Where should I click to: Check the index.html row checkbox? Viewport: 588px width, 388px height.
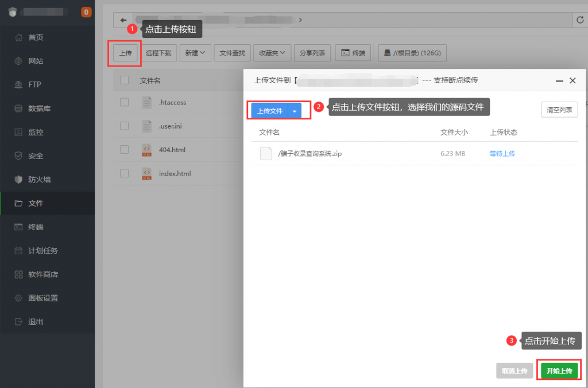[124, 173]
